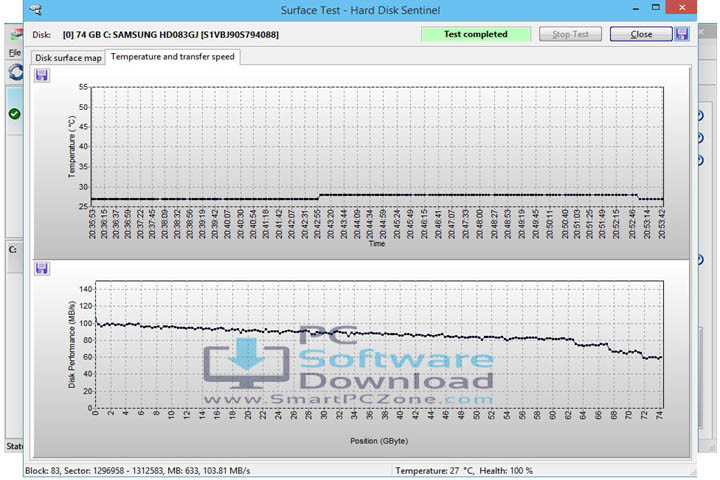Minimize the Surface Test window
This screenshot has width=720, height=480.
(636, 8)
